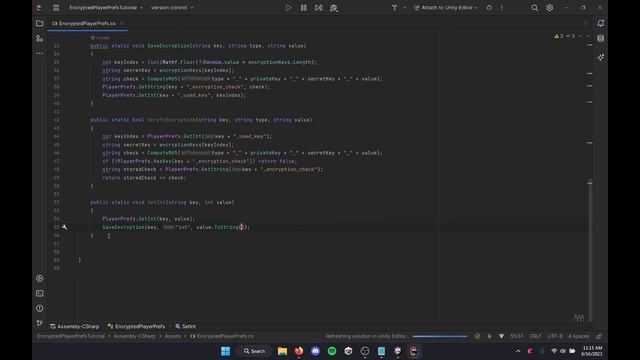Open the Version control dropdown
640x360 pixels.
172,8
